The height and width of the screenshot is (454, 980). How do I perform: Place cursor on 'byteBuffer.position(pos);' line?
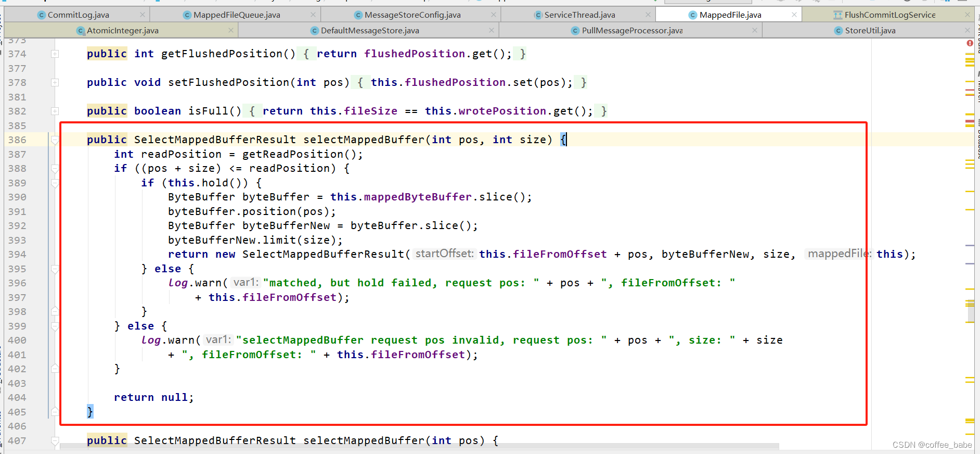pos(252,212)
